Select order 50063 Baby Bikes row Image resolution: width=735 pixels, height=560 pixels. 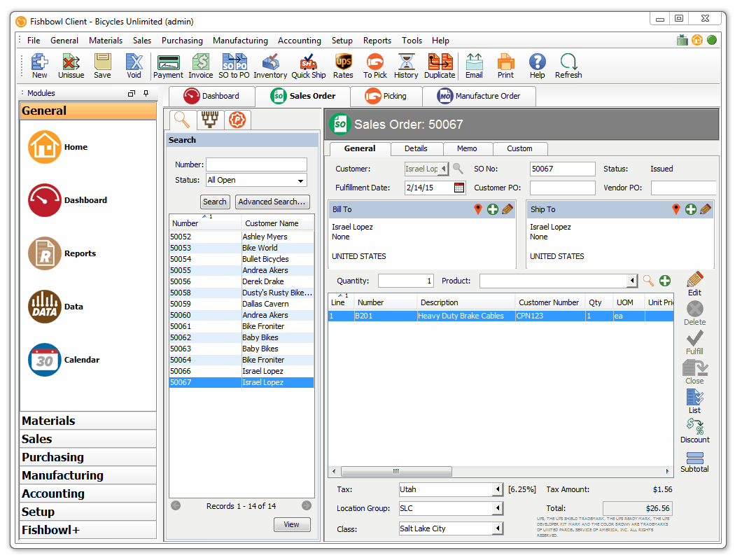pos(241,349)
